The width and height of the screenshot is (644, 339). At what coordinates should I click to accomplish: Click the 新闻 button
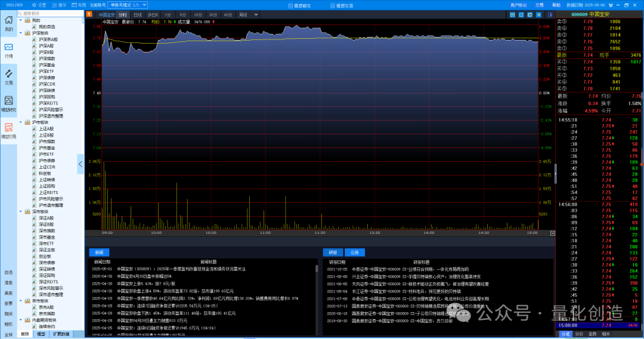coord(99,252)
